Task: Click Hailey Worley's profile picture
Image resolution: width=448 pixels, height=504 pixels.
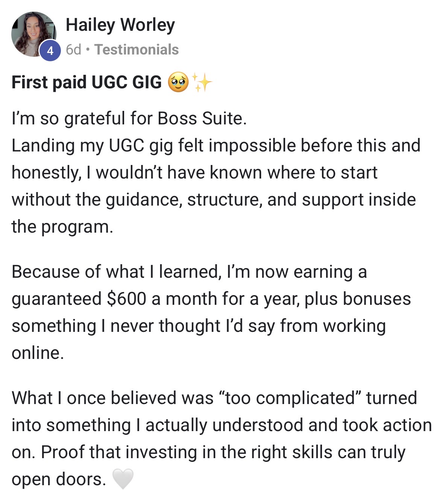Action: (x=33, y=33)
